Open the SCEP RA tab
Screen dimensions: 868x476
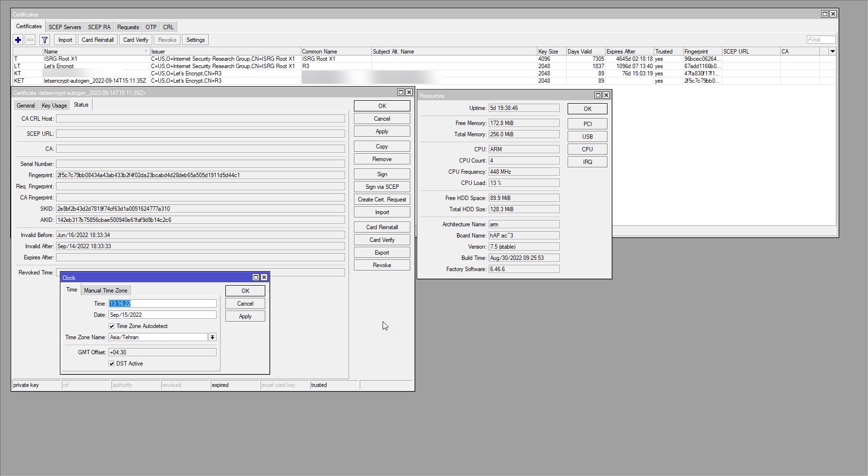tap(99, 27)
